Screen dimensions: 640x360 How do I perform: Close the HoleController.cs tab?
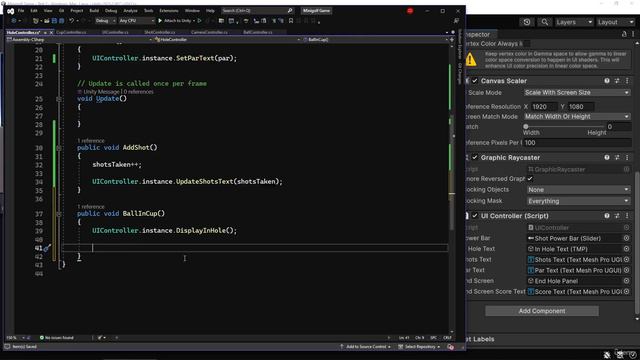51,32
